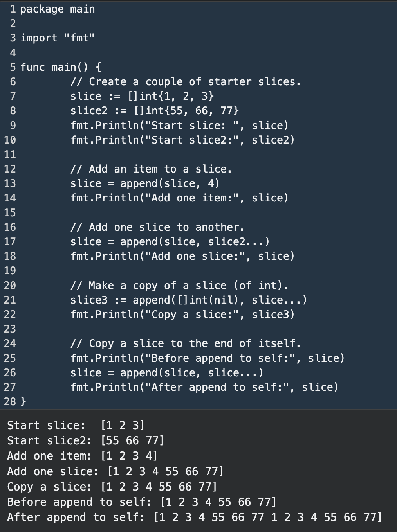This screenshot has width=397, height=532.
Task: Click line number 13 in the gutter
Action: pyautogui.click(x=10, y=183)
